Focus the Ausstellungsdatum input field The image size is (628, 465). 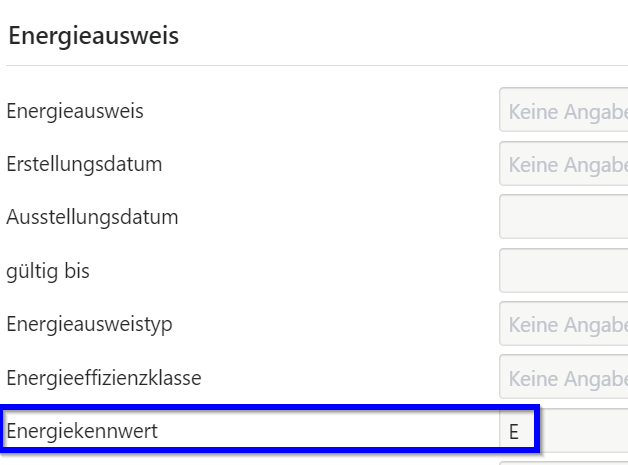(x=563, y=217)
